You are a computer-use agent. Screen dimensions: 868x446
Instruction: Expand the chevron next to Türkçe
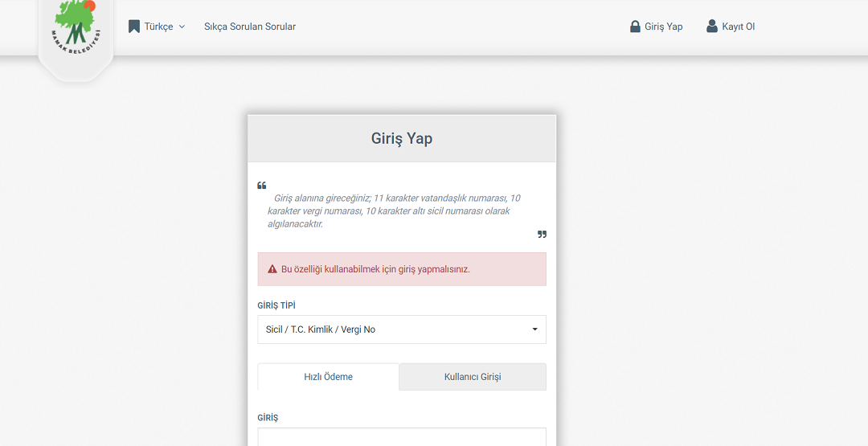tap(182, 27)
